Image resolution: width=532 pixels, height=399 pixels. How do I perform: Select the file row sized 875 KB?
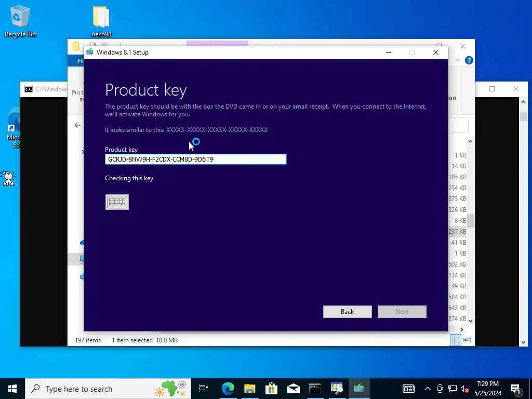457,198
